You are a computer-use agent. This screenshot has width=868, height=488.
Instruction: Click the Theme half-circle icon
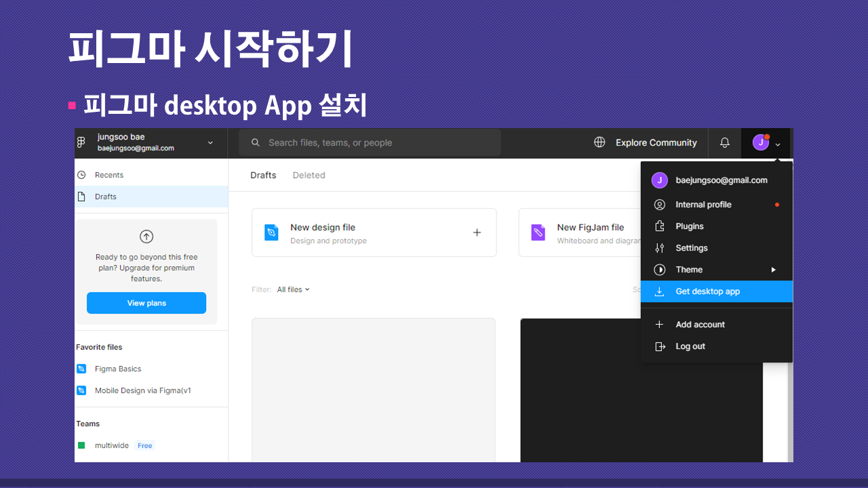[659, 270]
